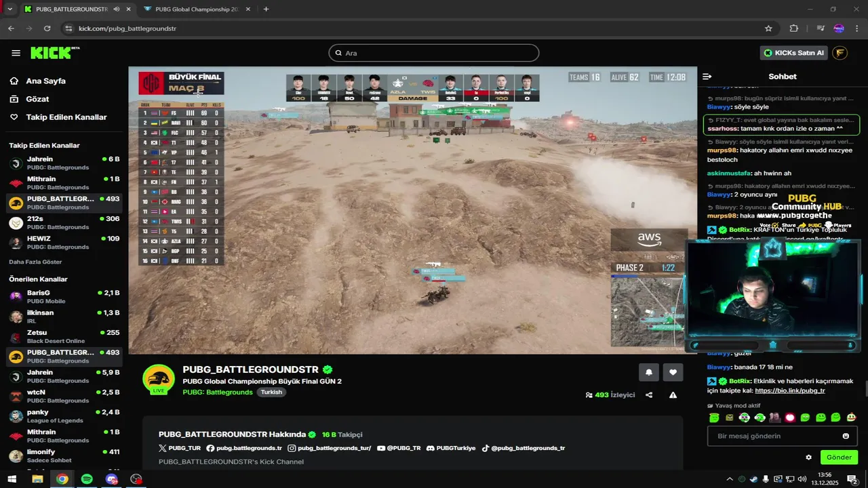Share the stream with the share icon
Image resolution: width=868 pixels, height=488 pixels.
click(x=649, y=395)
